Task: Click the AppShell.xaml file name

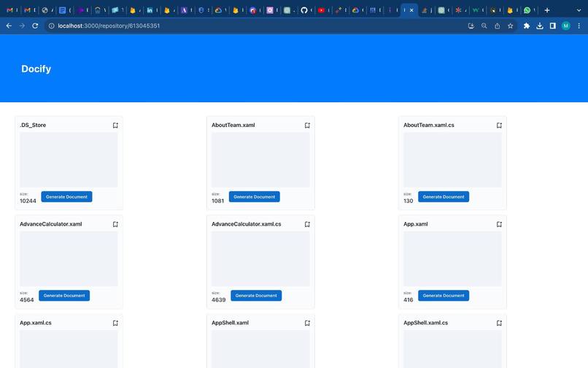Action: click(x=231, y=323)
